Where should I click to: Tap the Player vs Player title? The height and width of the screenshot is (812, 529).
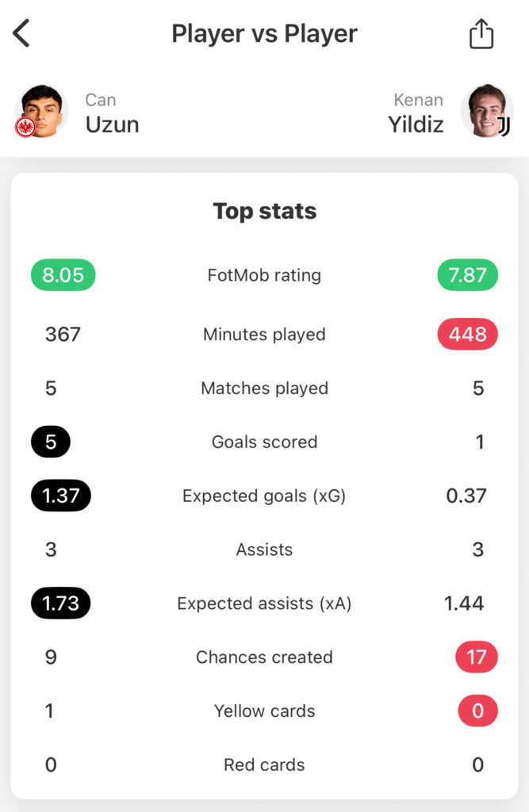pos(264,33)
